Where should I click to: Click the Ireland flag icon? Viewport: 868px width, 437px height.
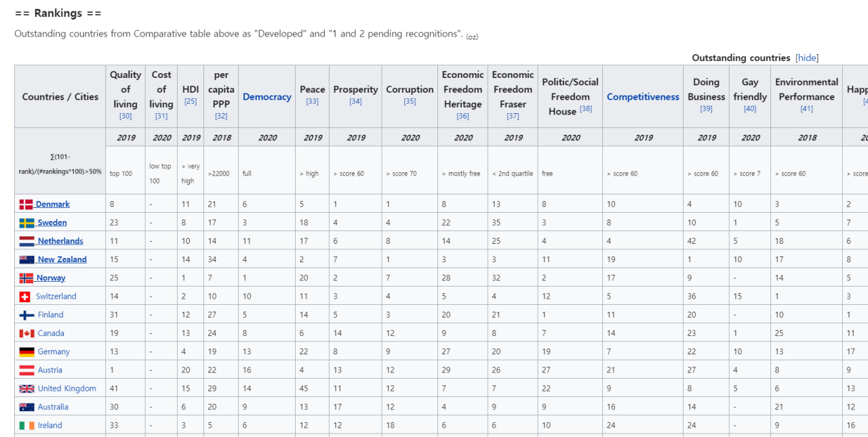[x=26, y=425]
